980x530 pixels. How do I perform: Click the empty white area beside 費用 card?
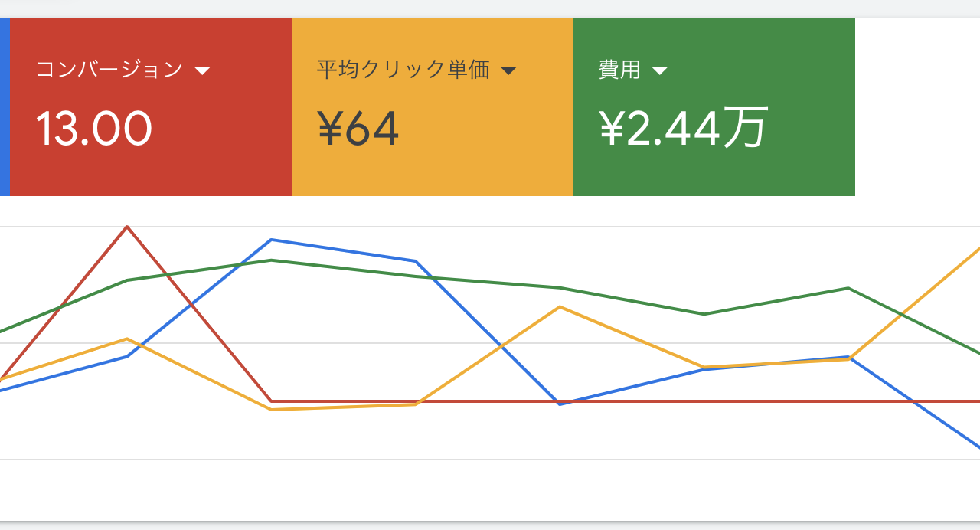click(x=917, y=107)
